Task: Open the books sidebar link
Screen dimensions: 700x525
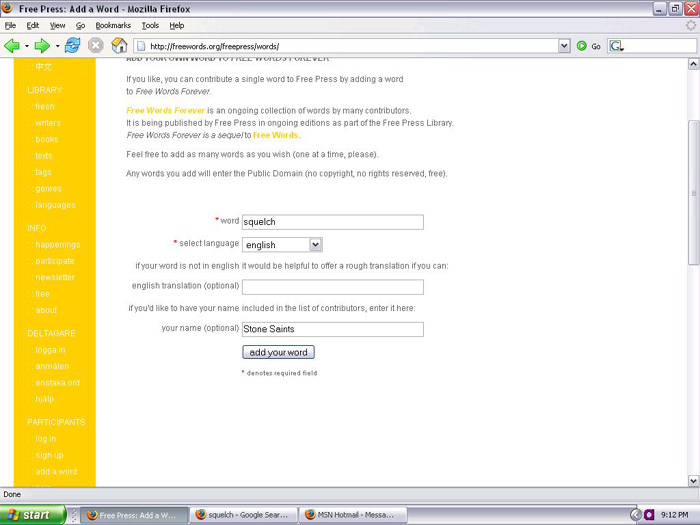Action: click(x=46, y=139)
